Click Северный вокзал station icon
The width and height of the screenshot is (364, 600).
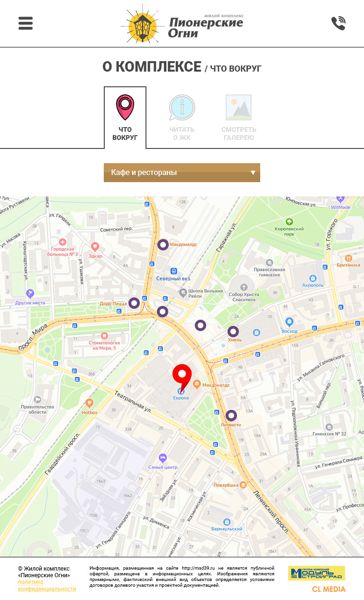click(174, 272)
